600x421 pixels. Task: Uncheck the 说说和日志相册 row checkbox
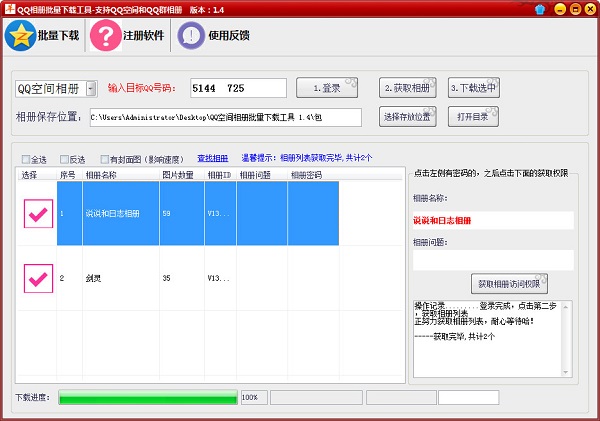pyautogui.click(x=38, y=214)
